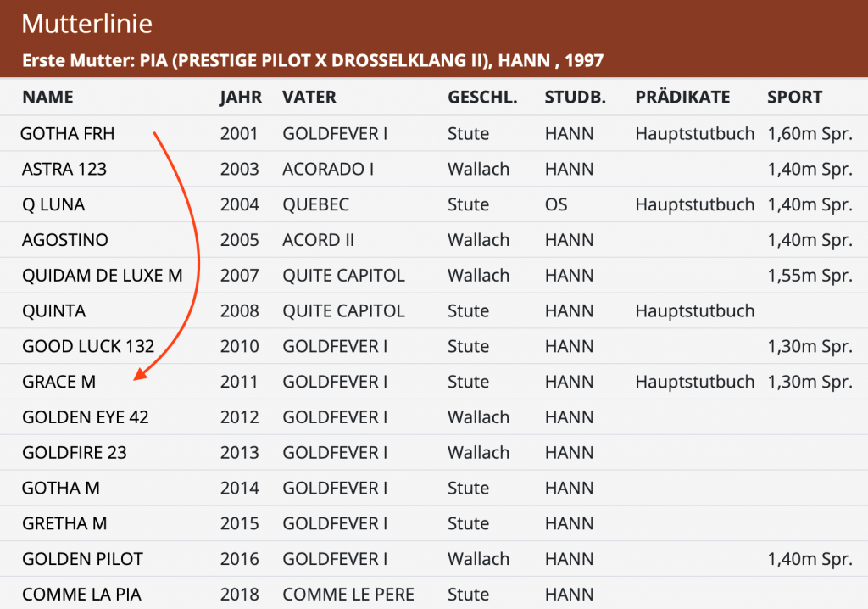Open QUIDAM DE LUXE M entry
Viewport: 868px width, 609px height.
(103, 276)
